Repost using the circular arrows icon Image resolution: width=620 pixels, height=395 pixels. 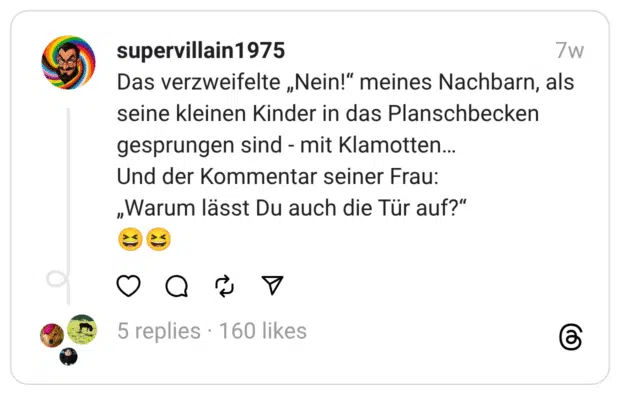(x=224, y=285)
